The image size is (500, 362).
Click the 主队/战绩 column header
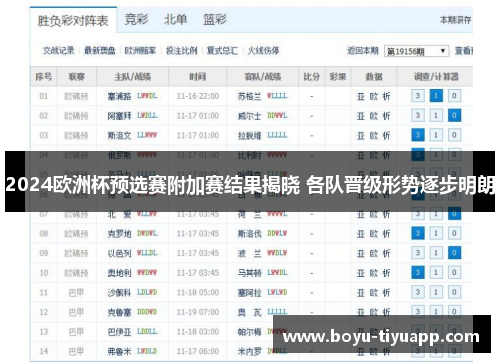coord(133,77)
